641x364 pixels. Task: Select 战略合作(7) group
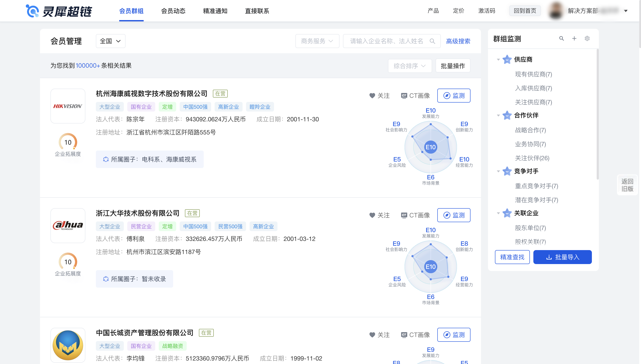click(531, 130)
